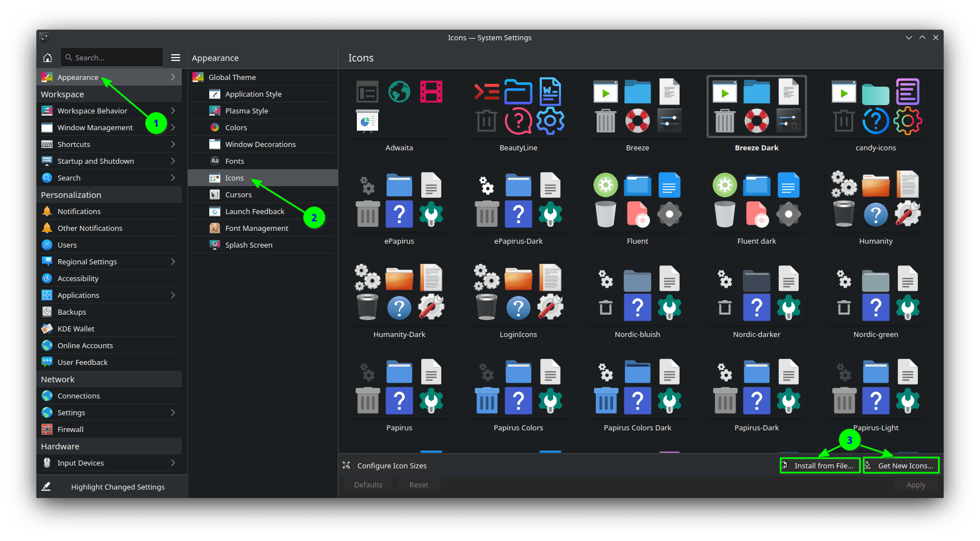Open Global Theme settings
Screen dimensions: 980x541
232,77
